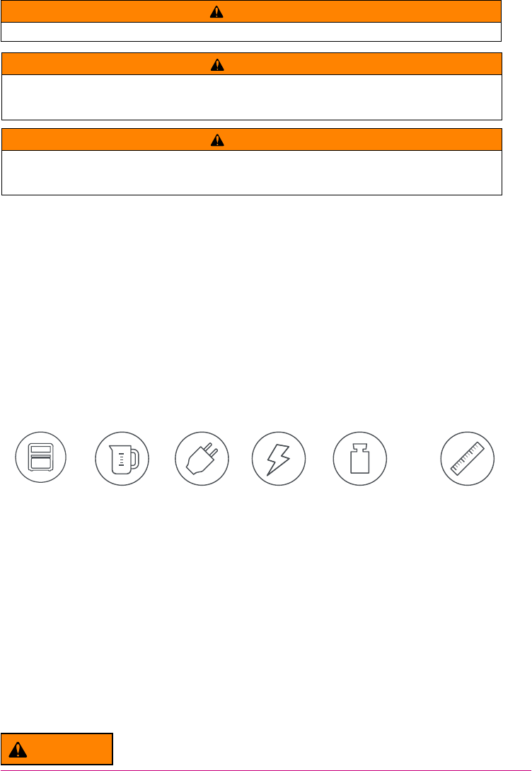Click the small orange warning label at bottom left

coord(57,749)
